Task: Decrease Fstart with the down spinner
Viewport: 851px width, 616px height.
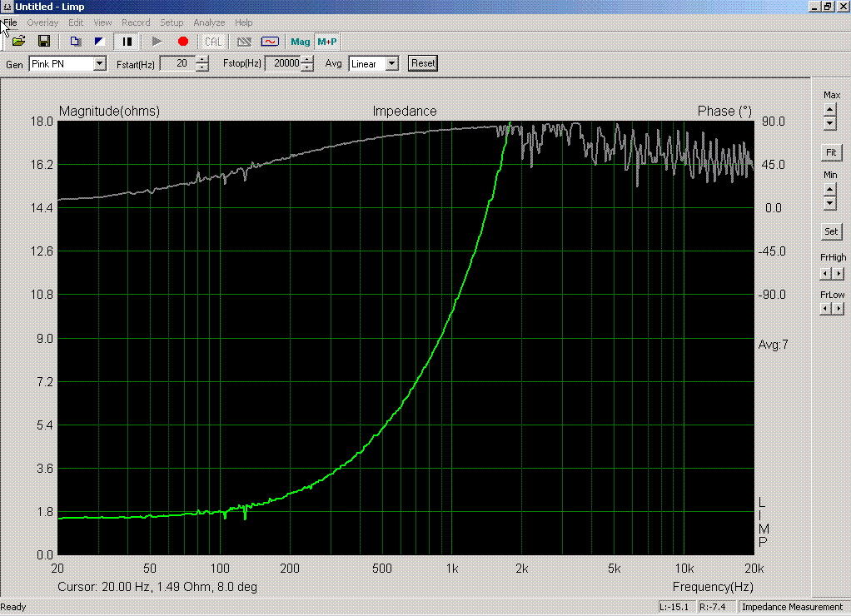Action: pyautogui.click(x=202, y=67)
